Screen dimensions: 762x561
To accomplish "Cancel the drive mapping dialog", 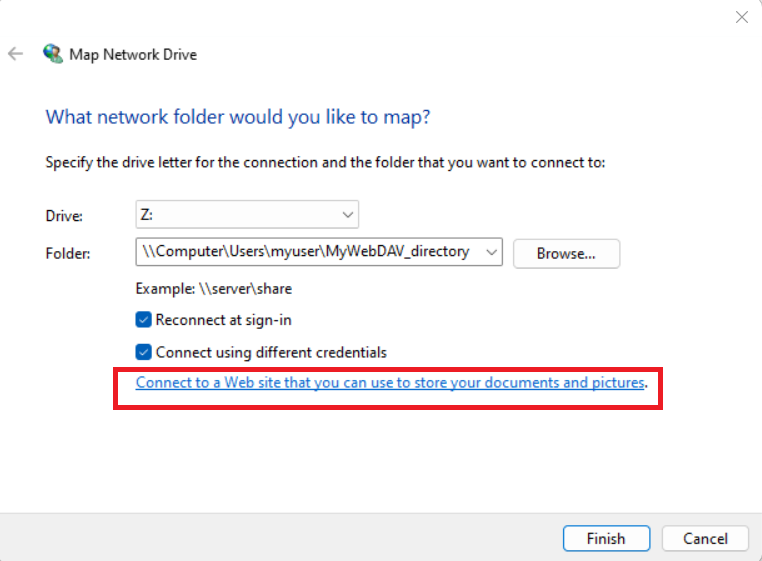I will click(705, 538).
